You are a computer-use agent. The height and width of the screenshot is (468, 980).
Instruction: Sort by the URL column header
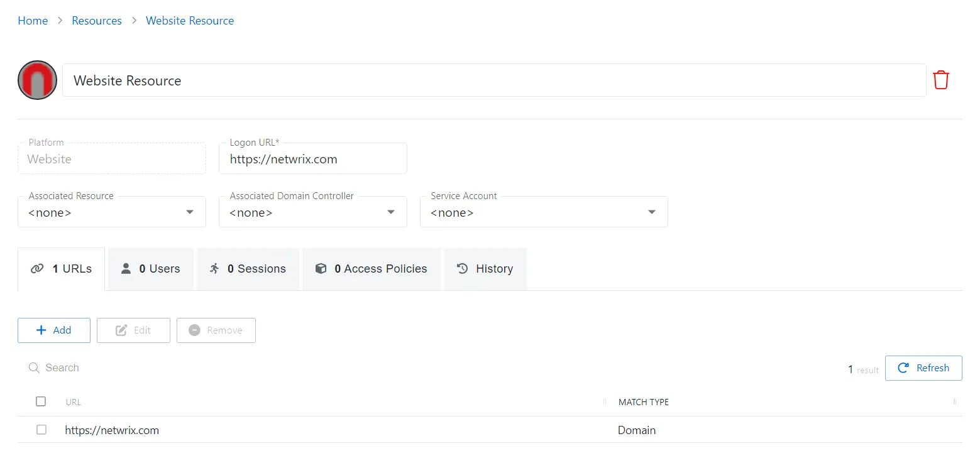74,402
